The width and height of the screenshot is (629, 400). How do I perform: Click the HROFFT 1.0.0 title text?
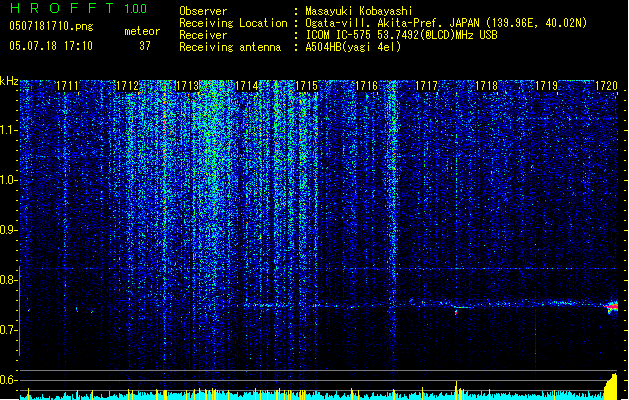(79, 8)
